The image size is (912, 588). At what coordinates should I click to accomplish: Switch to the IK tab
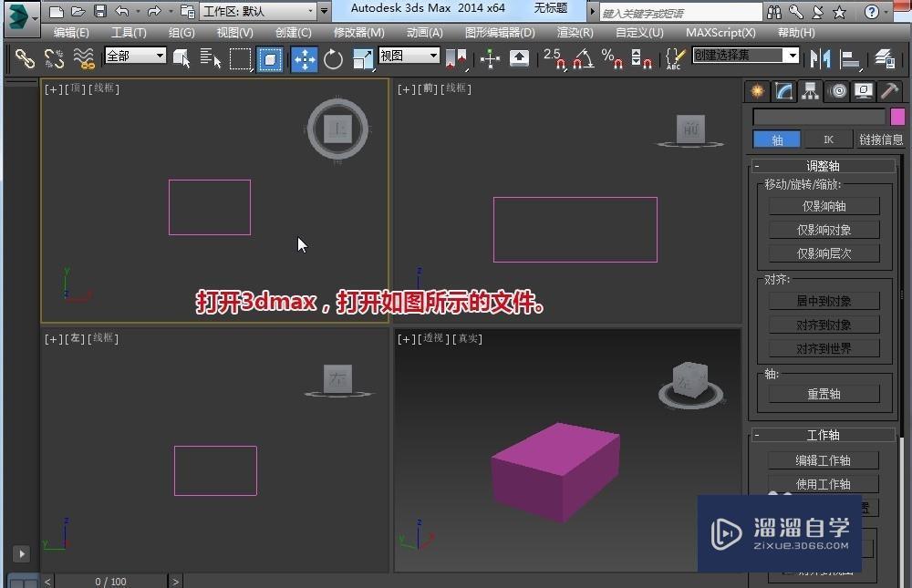828,139
